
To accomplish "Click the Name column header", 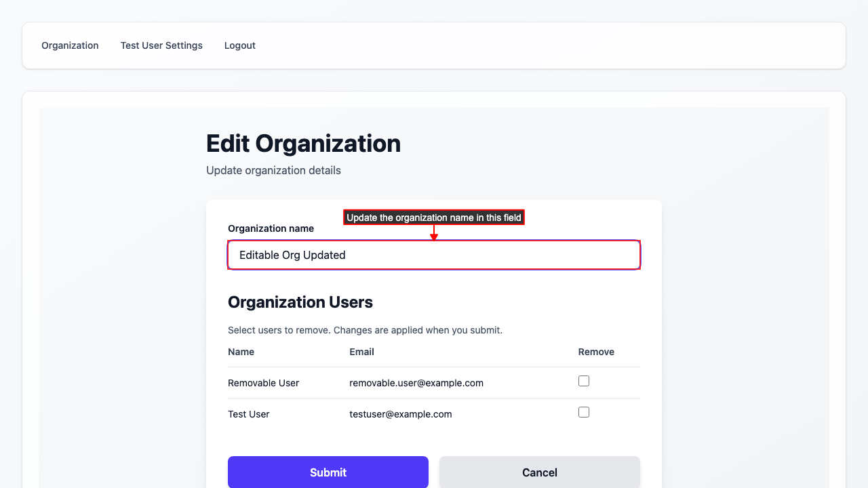I will [241, 352].
